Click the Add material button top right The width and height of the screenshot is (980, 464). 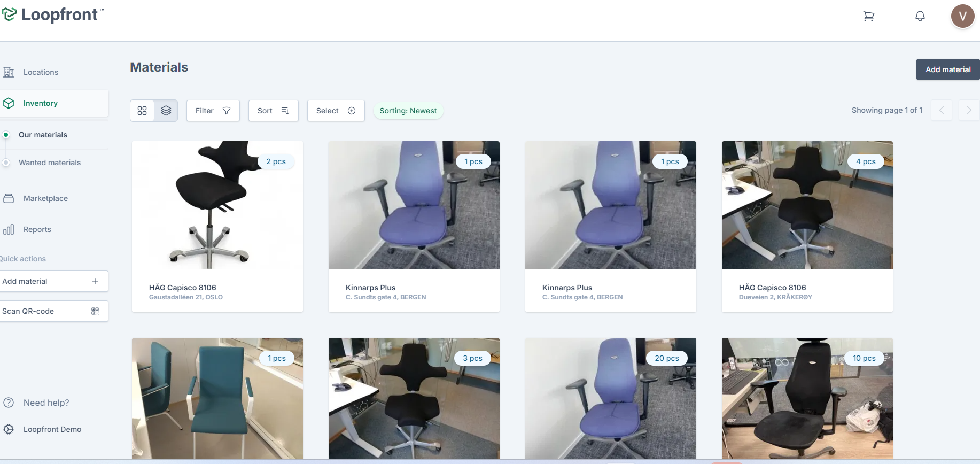pos(948,69)
